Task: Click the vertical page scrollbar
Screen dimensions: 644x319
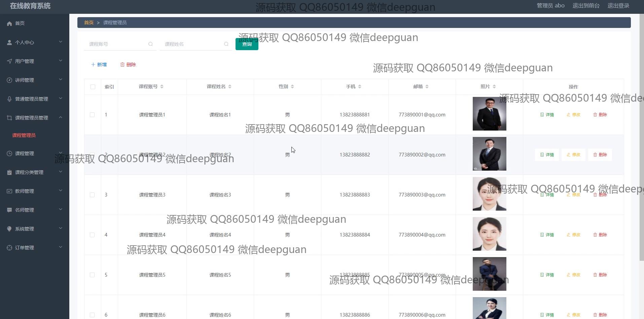Action: pos(642,138)
